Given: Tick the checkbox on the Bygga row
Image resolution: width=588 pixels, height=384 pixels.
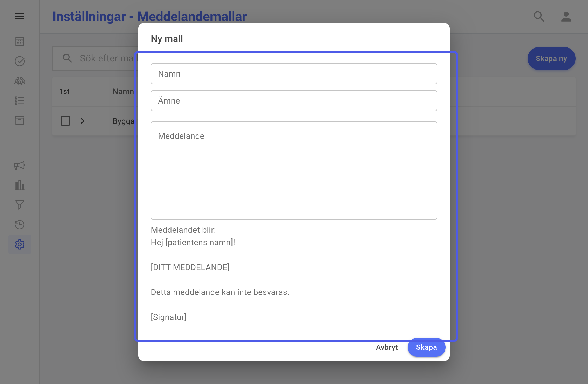Looking at the screenshot, I should pos(65,121).
